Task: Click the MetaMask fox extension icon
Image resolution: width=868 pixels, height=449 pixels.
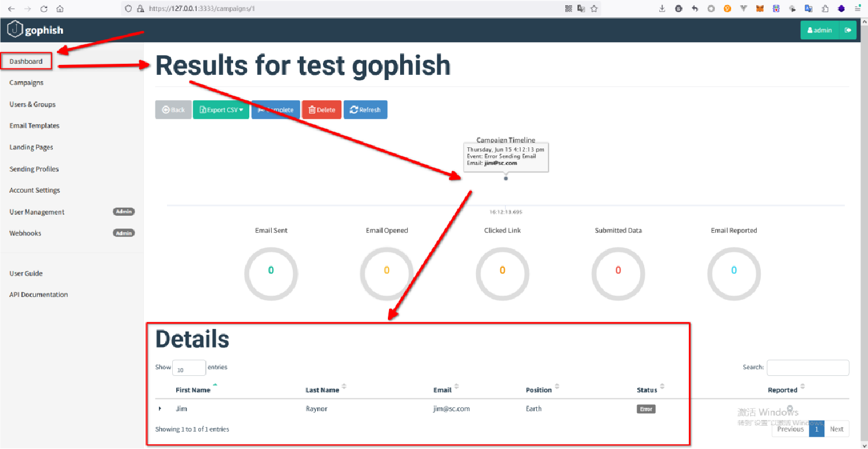Action: click(760, 9)
